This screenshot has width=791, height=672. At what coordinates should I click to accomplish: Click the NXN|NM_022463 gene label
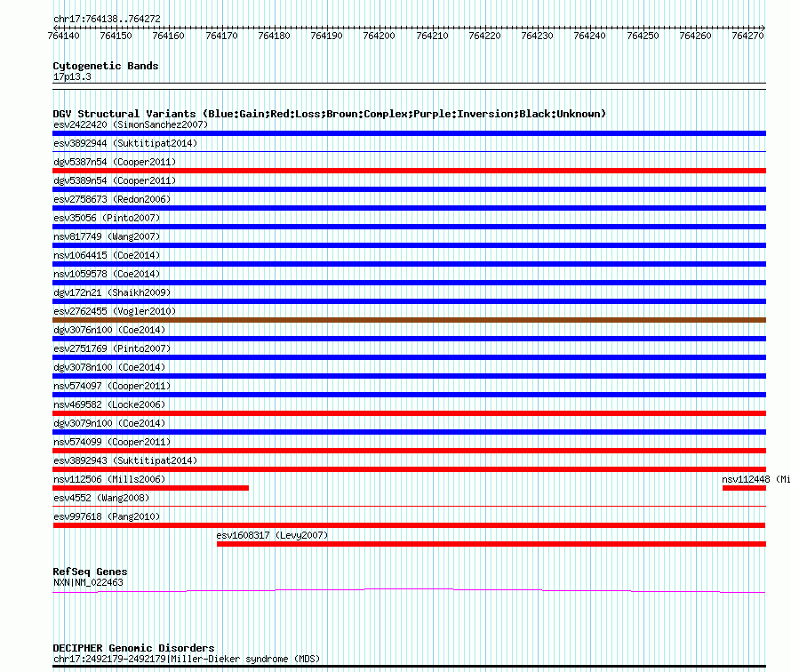coord(88,582)
